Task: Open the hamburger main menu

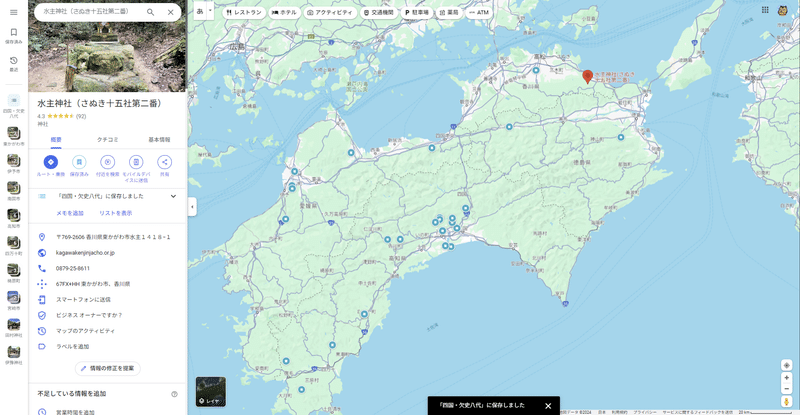Action: (x=14, y=12)
